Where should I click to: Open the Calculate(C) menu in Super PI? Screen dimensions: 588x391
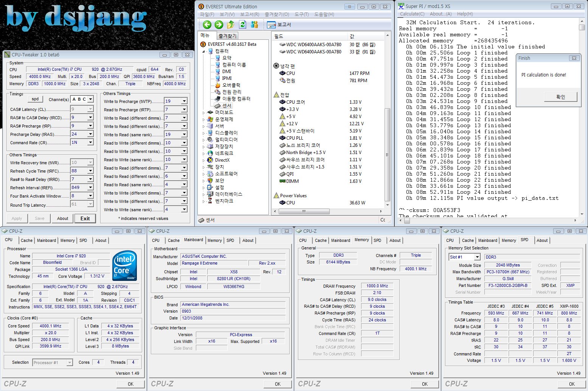click(x=412, y=14)
